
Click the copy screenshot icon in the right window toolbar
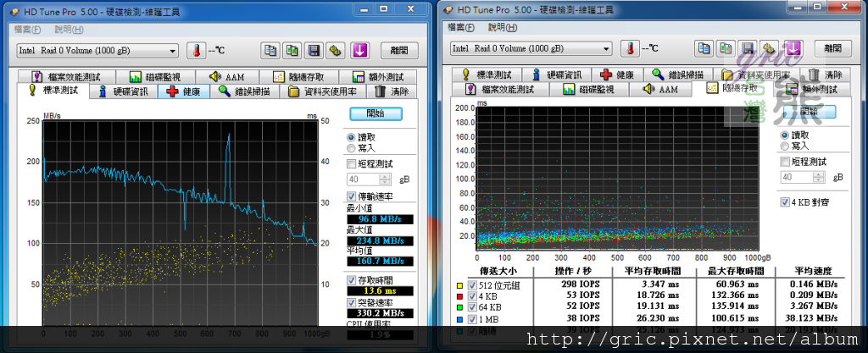click(x=726, y=48)
